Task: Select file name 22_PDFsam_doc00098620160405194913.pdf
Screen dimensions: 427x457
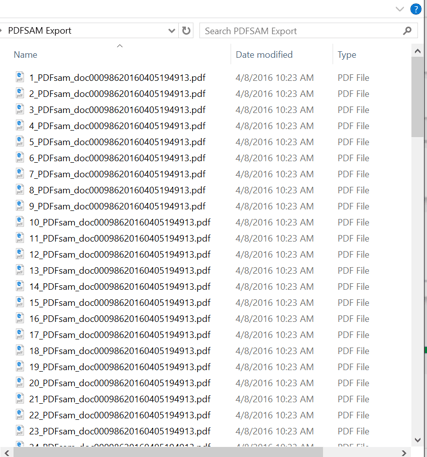Action: point(120,415)
